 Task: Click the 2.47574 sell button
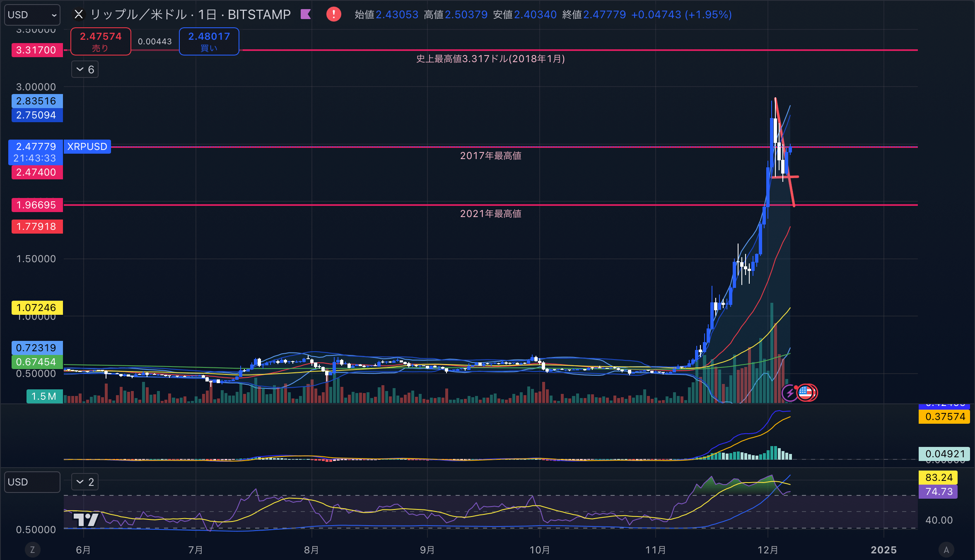pyautogui.click(x=101, y=41)
